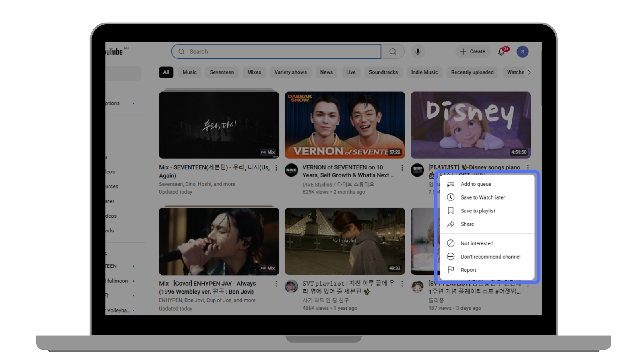The height and width of the screenshot is (362, 644).
Task: Select the Music filter chip
Action: click(x=190, y=72)
